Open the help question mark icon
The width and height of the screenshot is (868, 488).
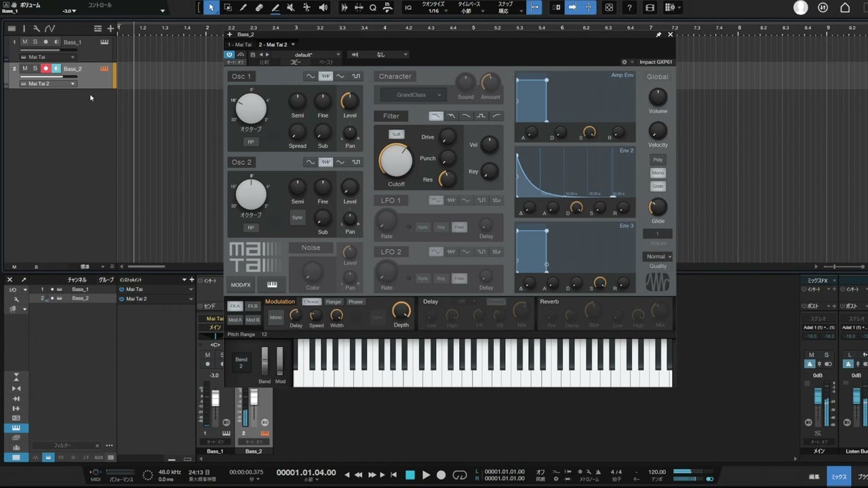(630, 7)
